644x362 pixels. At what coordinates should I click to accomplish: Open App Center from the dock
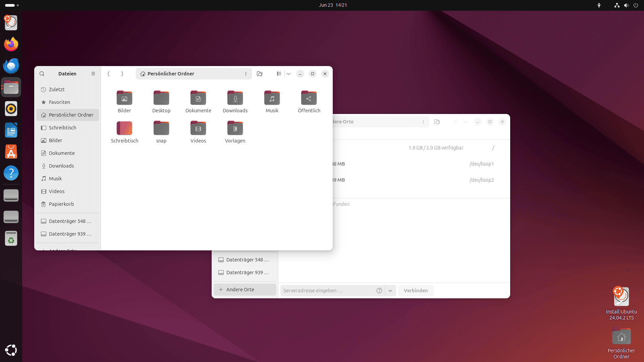pyautogui.click(x=11, y=152)
